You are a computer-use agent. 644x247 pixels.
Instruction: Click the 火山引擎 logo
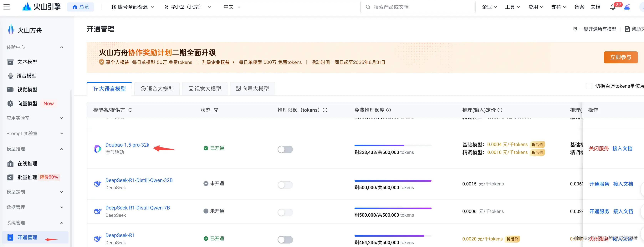click(x=41, y=7)
